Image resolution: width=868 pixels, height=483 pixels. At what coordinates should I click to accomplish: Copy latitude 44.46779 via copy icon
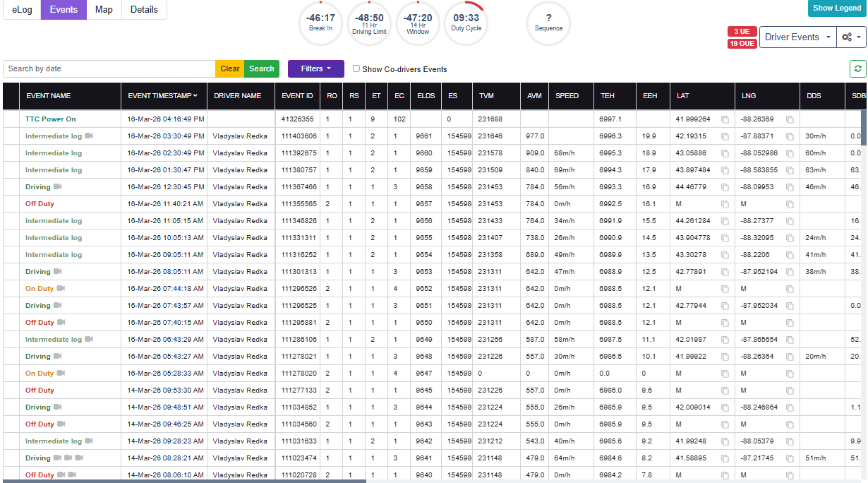click(x=725, y=187)
